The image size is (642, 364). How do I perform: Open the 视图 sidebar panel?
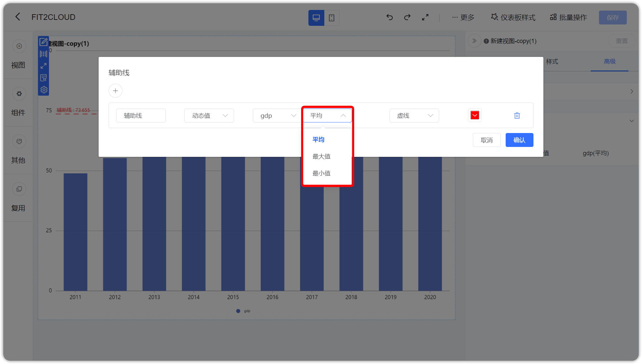click(18, 55)
